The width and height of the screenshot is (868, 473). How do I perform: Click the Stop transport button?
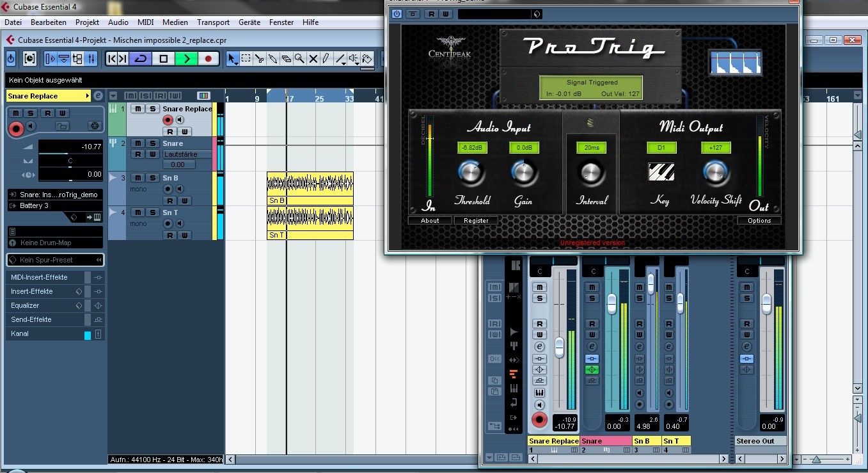point(163,59)
